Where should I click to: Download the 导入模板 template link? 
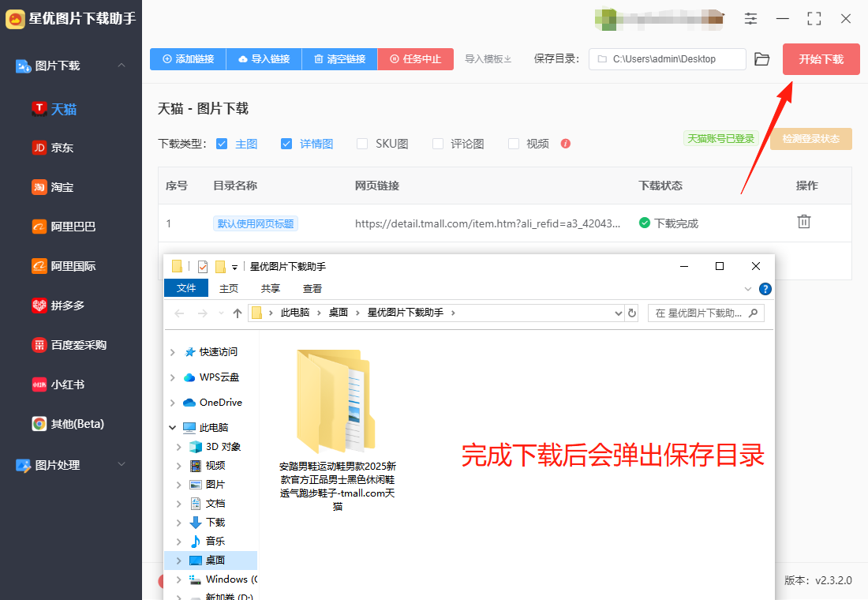pyautogui.click(x=488, y=59)
